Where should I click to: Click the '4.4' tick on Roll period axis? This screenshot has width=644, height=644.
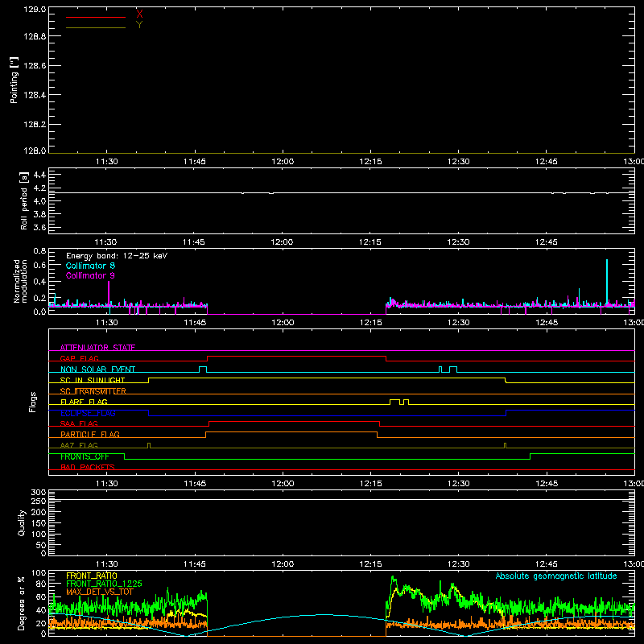39,175
